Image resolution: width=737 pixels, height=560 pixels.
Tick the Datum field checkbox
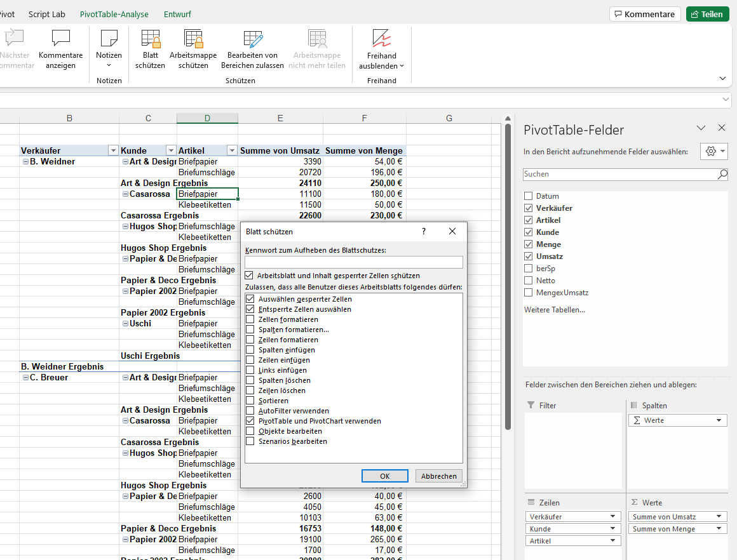click(x=529, y=196)
